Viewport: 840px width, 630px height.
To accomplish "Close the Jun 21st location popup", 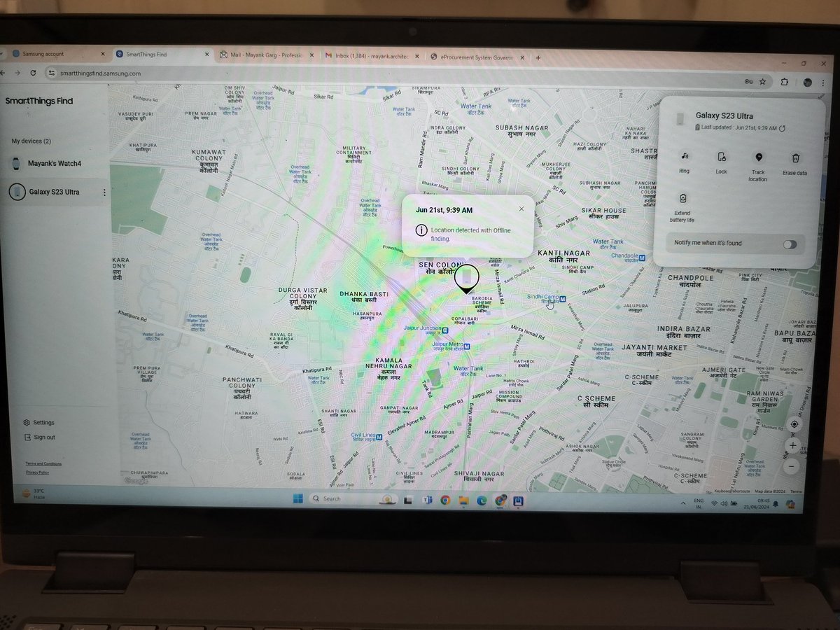I will point(521,209).
